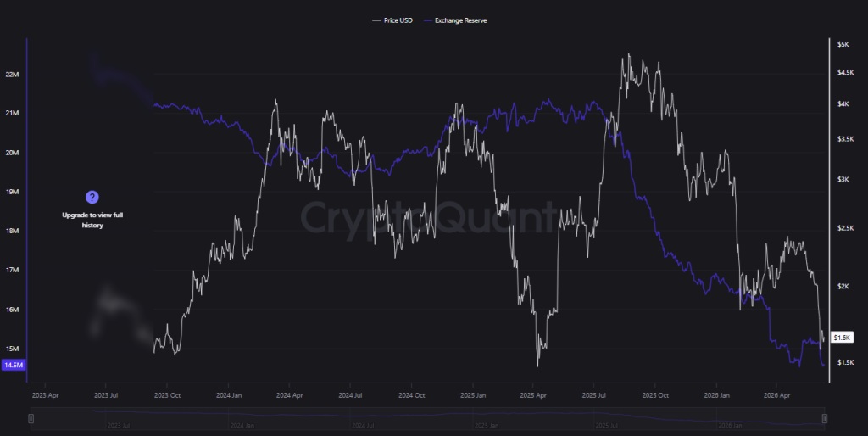
Task: Toggle the Exchange Reserve legend series
Action: pyautogui.click(x=455, y=20)
